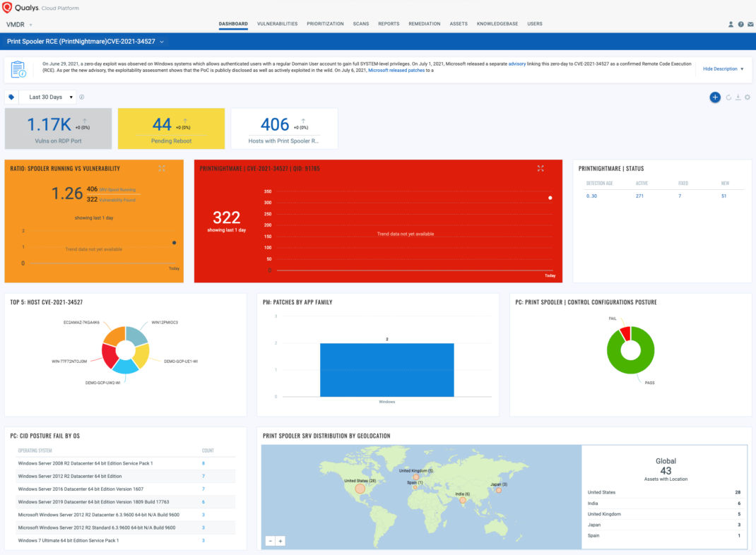Click the info icon beside Last 30 Days
The image size is (756, 555).
tap(82, 97)
